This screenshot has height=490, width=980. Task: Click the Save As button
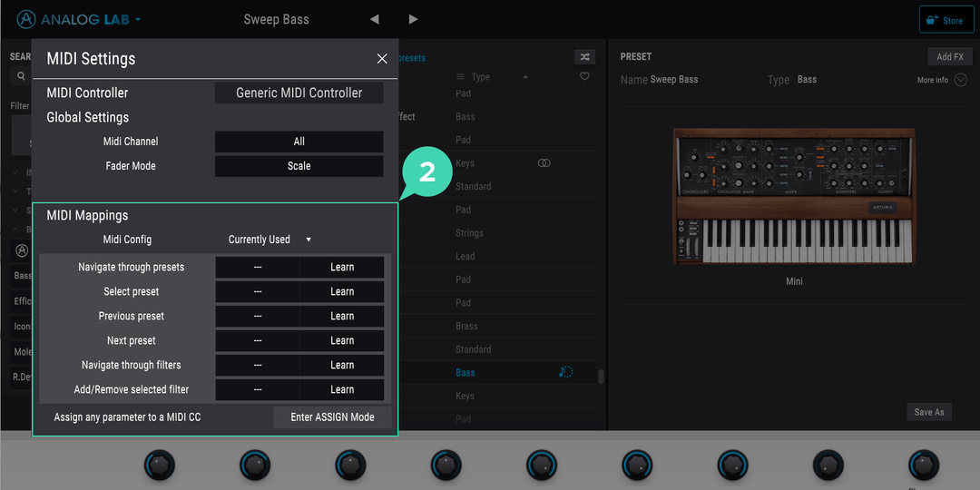[x=929, y=412]
